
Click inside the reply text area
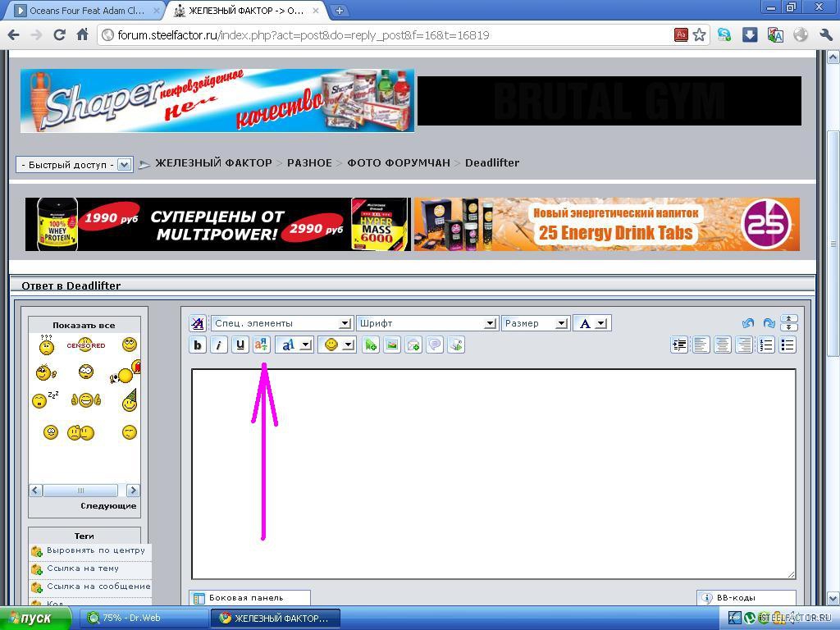click(493, 473)
